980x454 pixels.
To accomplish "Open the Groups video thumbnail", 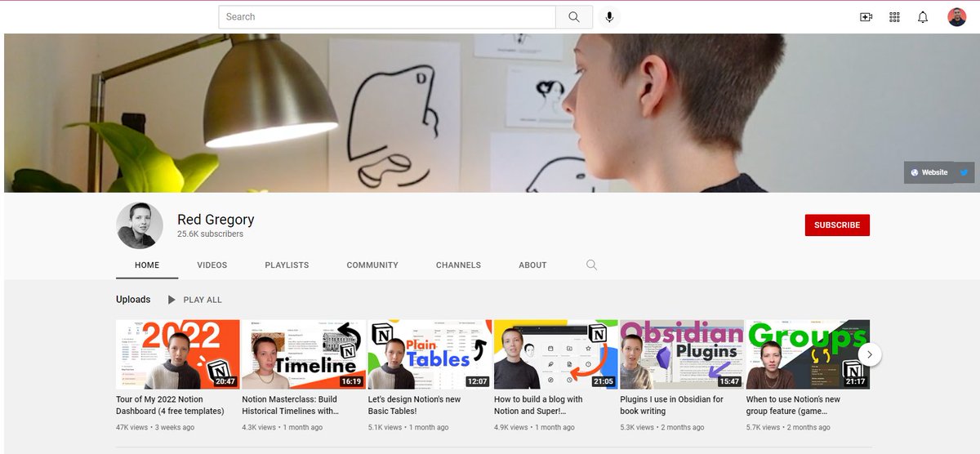I will [x=808, y=354].
